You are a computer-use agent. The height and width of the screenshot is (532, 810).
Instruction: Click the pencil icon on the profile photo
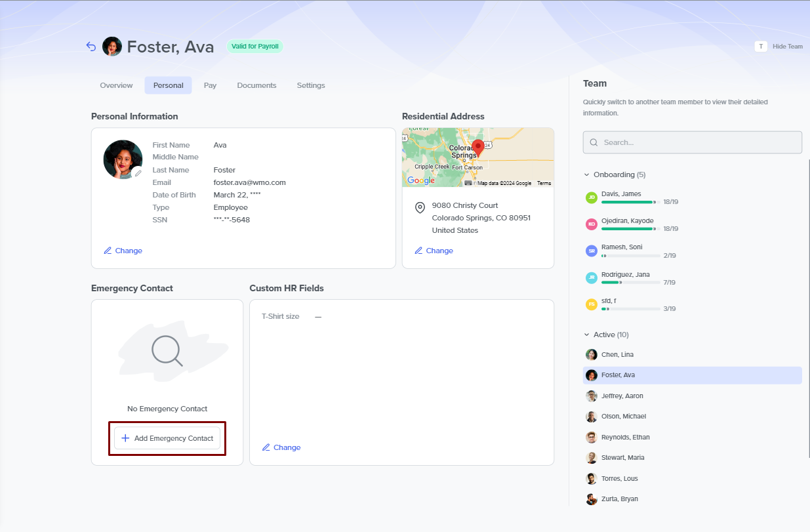[138, 173]
